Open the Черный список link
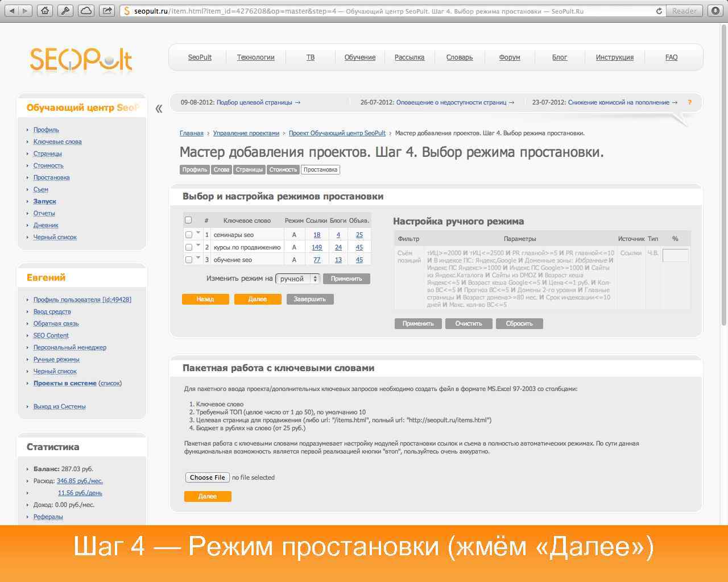Image resolution: width=728 pixels, height=582 pixels. click(x=55, y=237)
